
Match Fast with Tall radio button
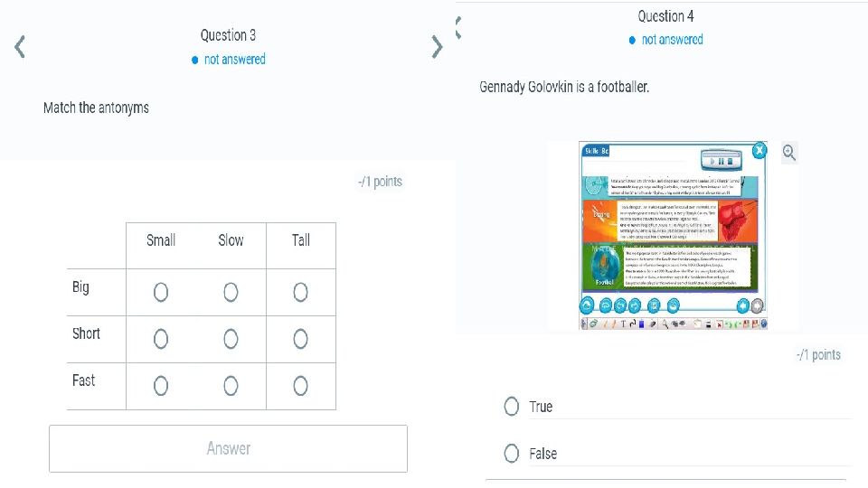click(300, 386)
